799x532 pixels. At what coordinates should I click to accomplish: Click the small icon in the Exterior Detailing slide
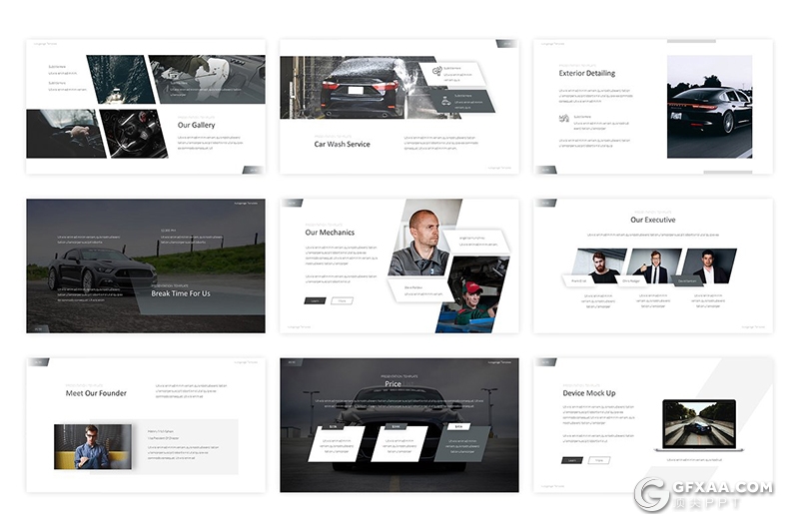[x=565, y=118]
